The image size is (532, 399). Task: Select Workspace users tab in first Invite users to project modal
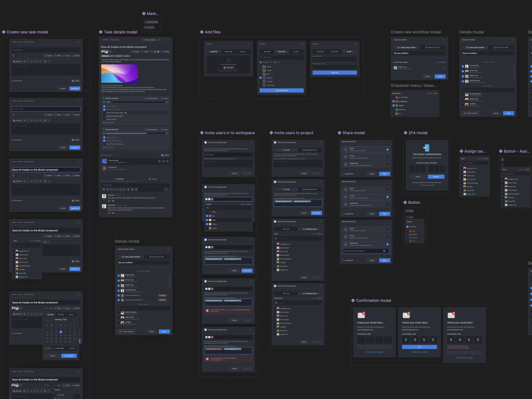(310, 150)
